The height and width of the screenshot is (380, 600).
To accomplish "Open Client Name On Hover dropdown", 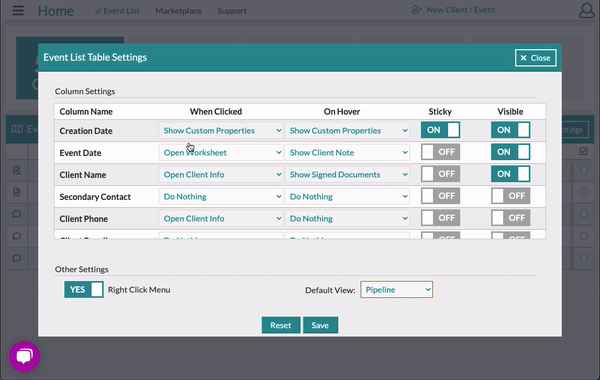I will [x=347, y=175].
